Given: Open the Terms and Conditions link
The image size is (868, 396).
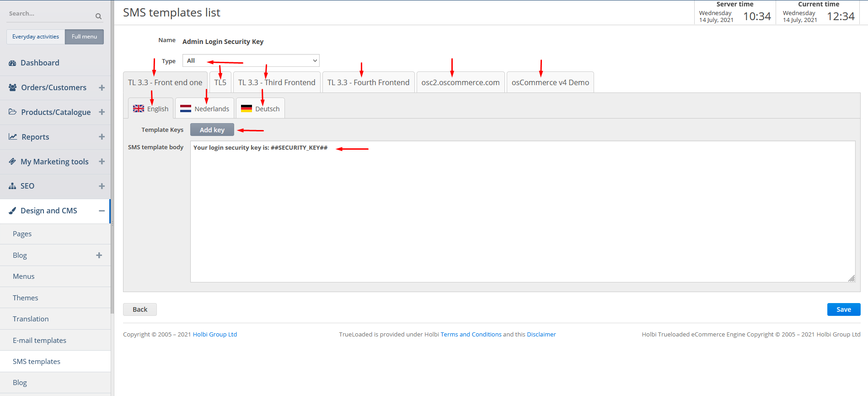Looking at the screenshot, I should pos(471,335).
